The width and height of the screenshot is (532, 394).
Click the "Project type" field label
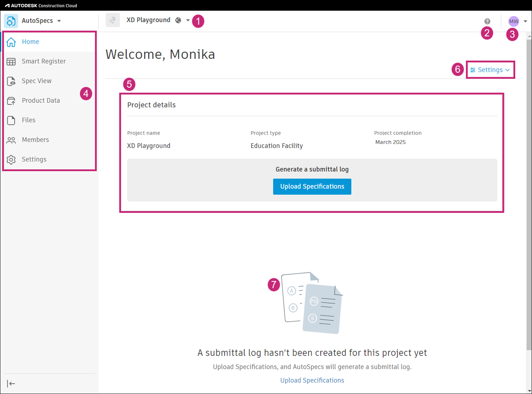[x=266, y=133]
